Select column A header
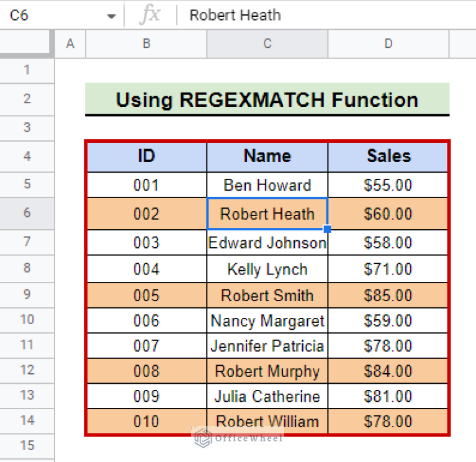This screenshot has height=462, width=476. (x=70, y=43)
